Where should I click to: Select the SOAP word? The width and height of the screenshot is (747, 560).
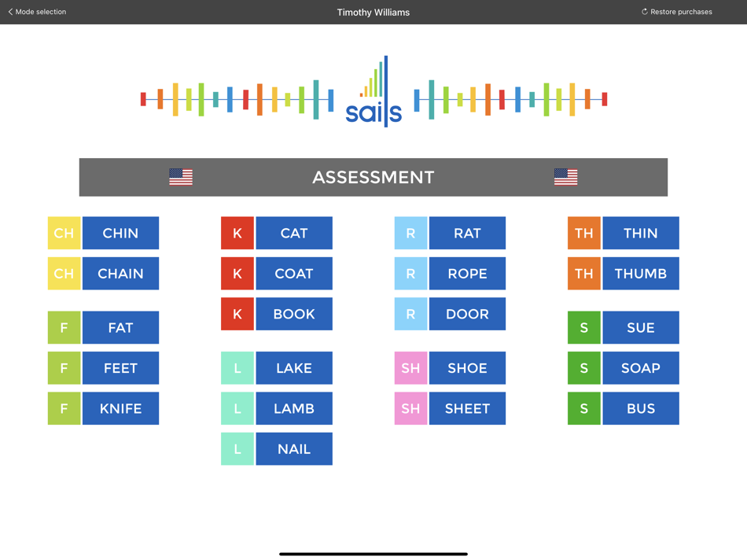point(641,368)
